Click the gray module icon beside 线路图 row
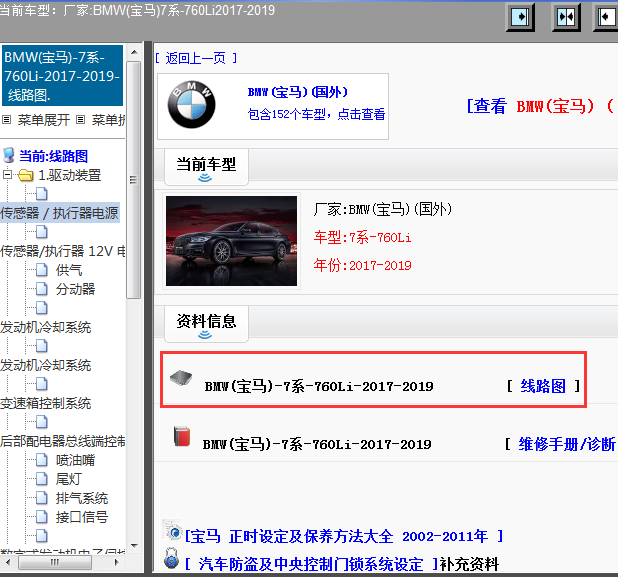Image resolution: width=618 pixels, height=577 pixels. point(181,378)
